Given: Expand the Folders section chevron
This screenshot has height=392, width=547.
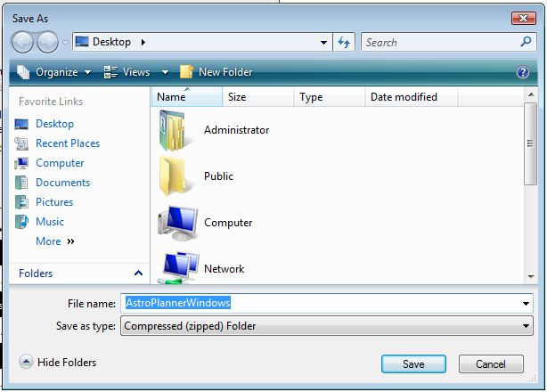Looking at the screenshot, I should click(138, 274).
